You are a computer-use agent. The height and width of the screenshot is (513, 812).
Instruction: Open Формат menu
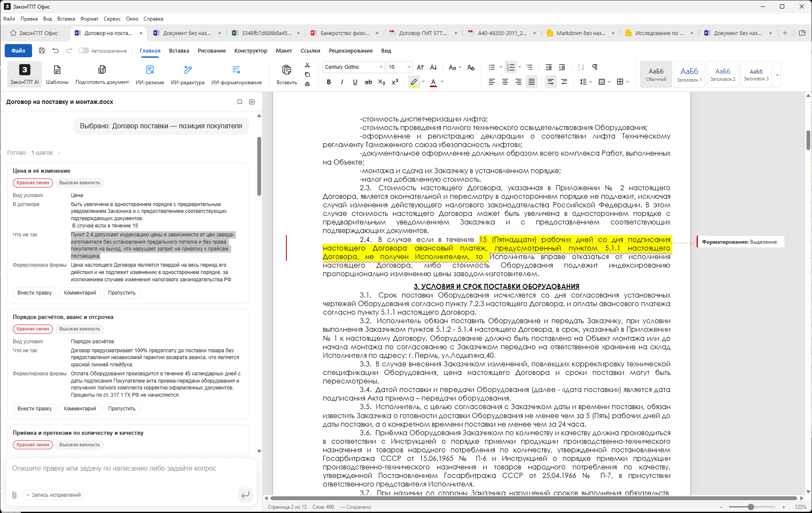pos(89,19)
